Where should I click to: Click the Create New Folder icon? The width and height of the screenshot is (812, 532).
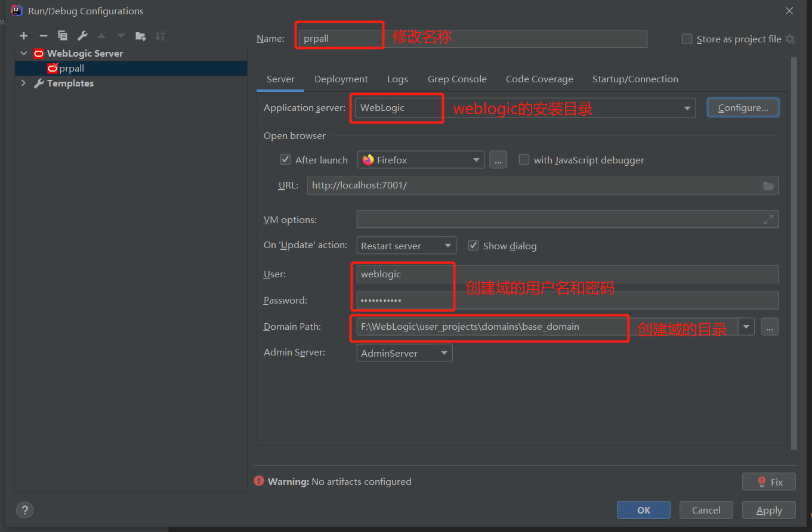pyautogui.click(x=141, y=36)
